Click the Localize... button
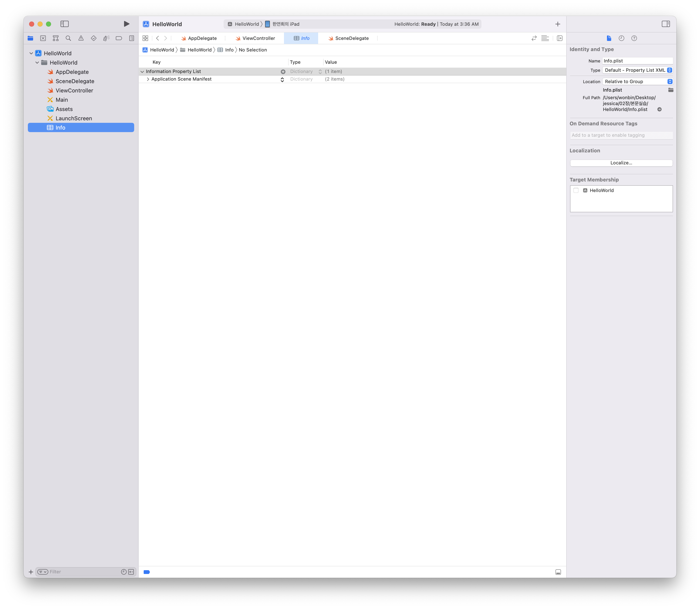The height and width of the screenshot is (609, 700). [621, 163]
